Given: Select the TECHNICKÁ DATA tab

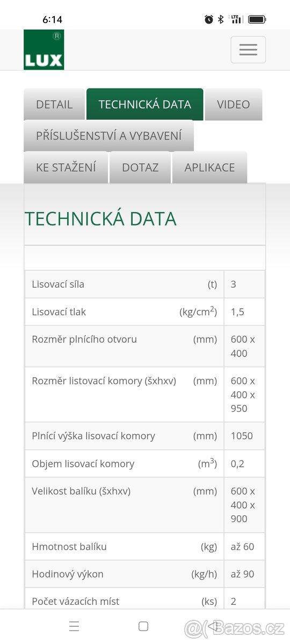Looking at the screenshot, I should (x=145, y=104).
